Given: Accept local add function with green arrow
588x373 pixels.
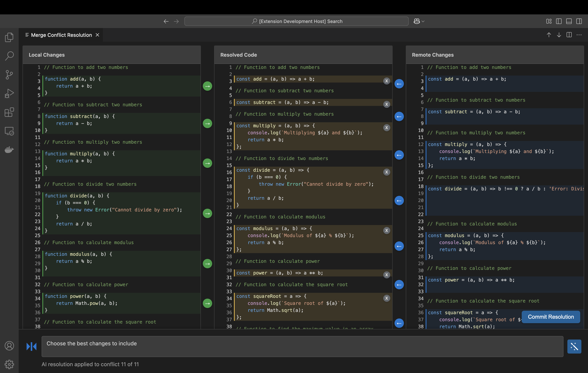Looking at the screenshot, I should pyautogui.click(x=207, y=86).
